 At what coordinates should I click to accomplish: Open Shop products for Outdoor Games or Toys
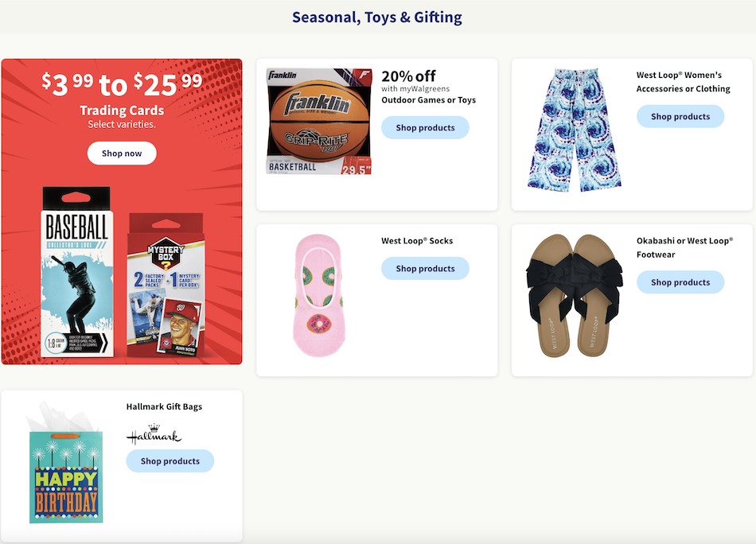point(425,128)
